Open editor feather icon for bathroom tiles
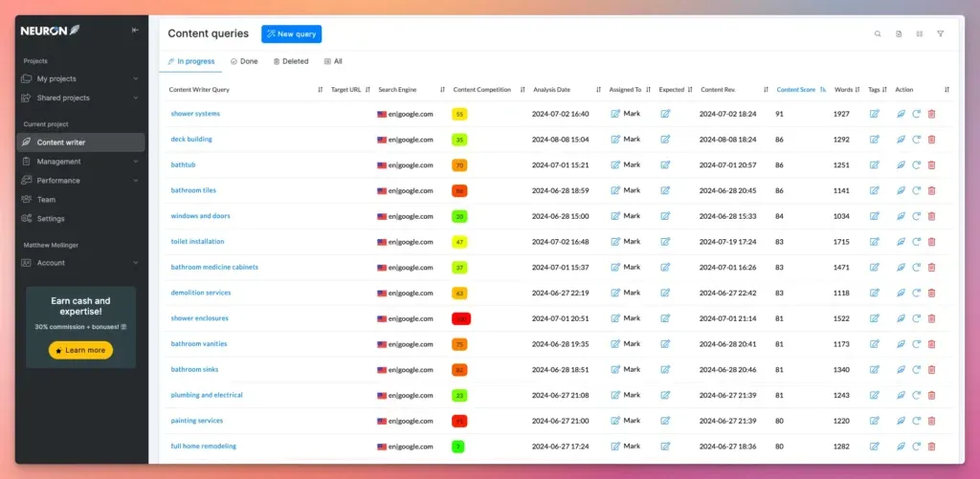Viewport: 980px width, 479px height. click(x=901, y=190)
